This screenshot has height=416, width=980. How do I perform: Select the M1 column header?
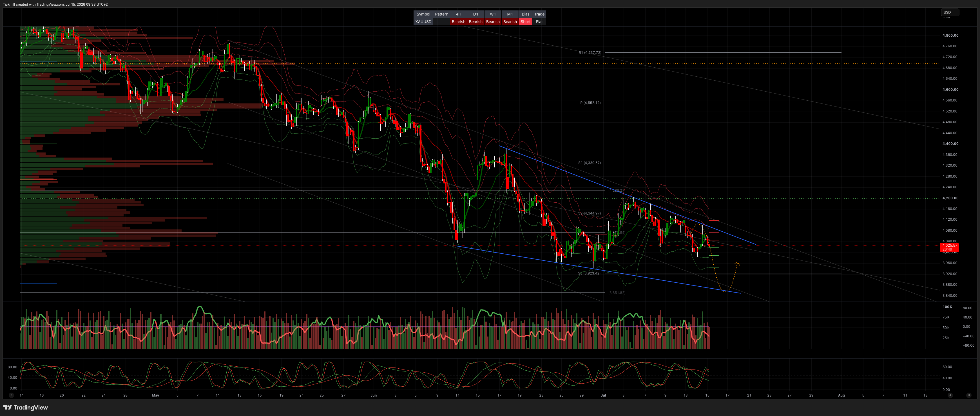tap(510, 14)
